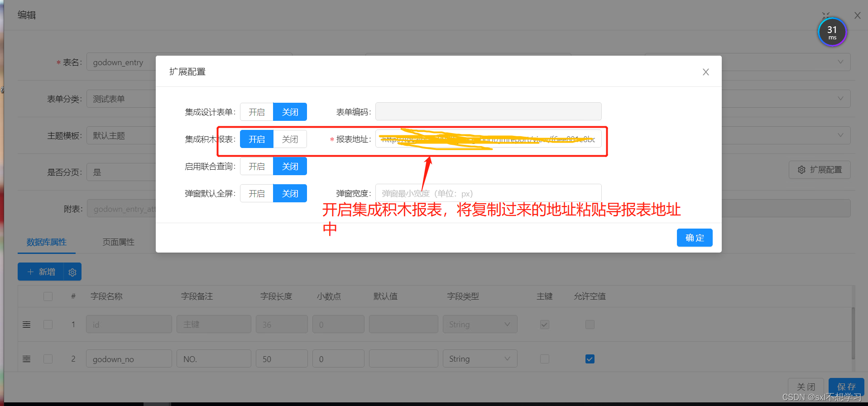Click drag handle icon of godown_no row
This screenshot has height=406, width=868.
(x=27, y=359)
